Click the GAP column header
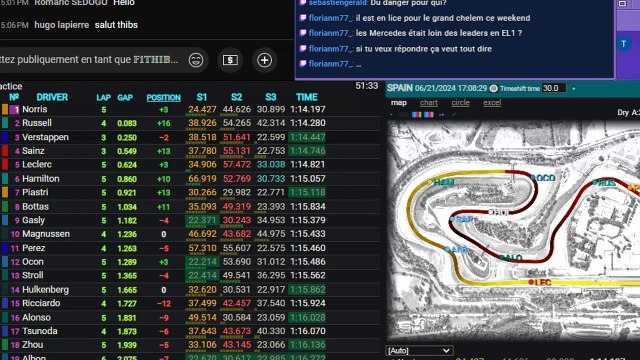Screen dimensions: 640x360 click(125, 98)
